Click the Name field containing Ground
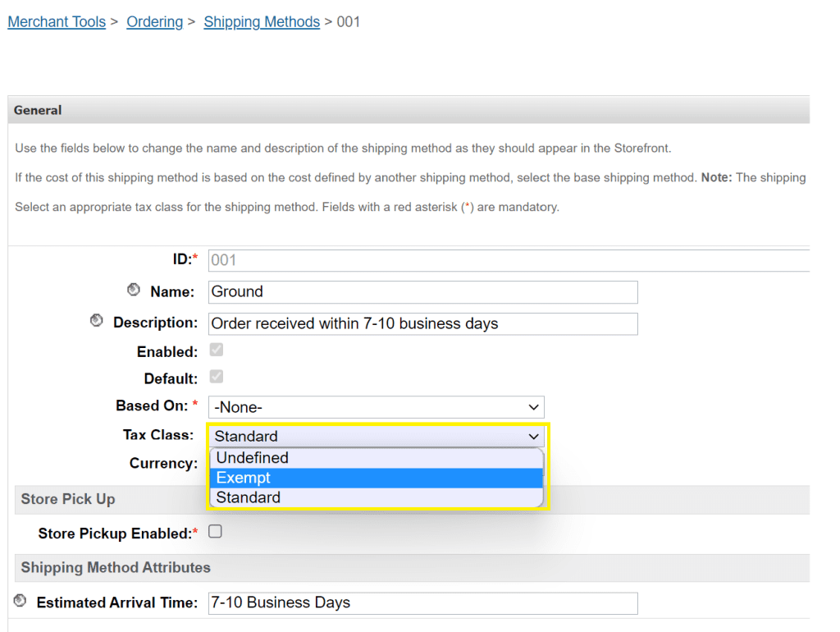The image size is (840, 632). pyautogui.click(x=422, y=292)
